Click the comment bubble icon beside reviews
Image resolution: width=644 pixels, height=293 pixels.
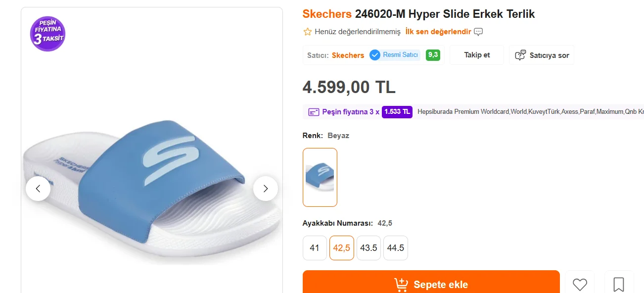[478, 32]
